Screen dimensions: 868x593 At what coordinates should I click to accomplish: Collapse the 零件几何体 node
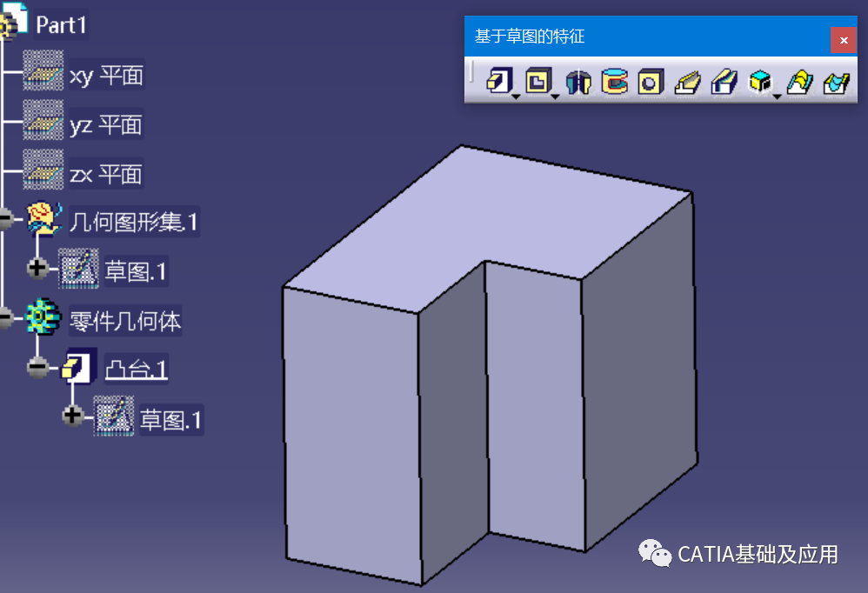click(5, 317)
